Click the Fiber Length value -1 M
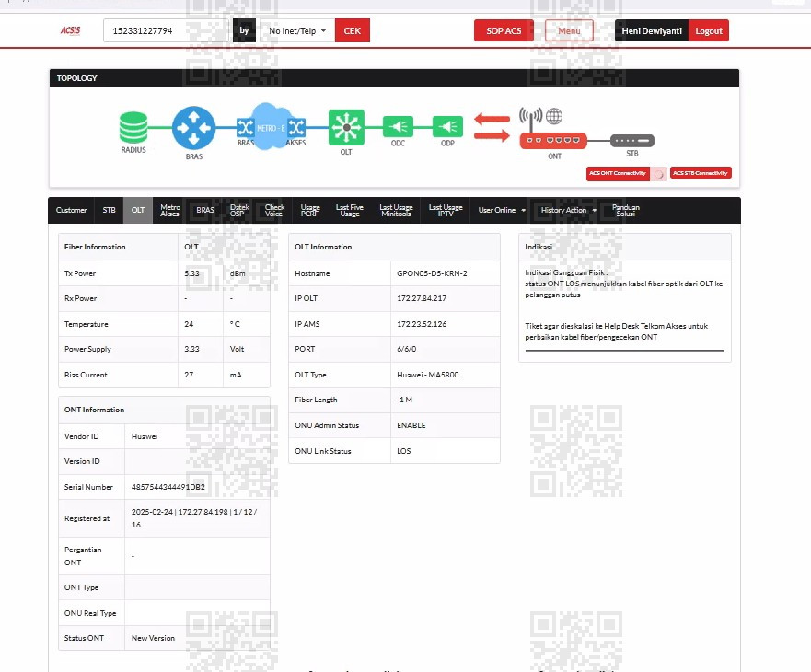 point(404,400)
